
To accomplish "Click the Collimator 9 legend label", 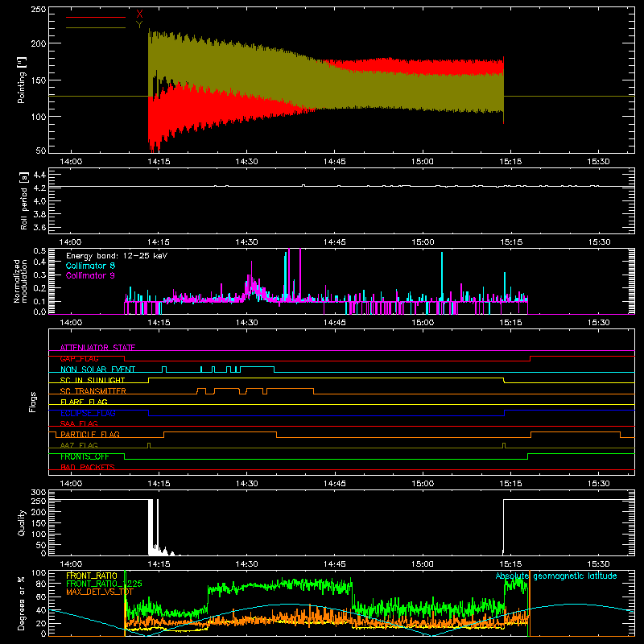I will (x=90, y=275).
